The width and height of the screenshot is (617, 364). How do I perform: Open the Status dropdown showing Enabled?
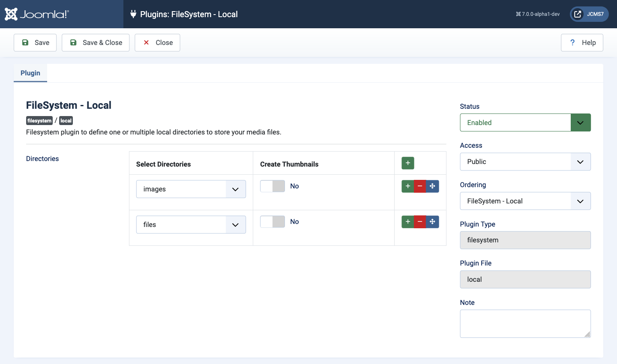point(525,122)
